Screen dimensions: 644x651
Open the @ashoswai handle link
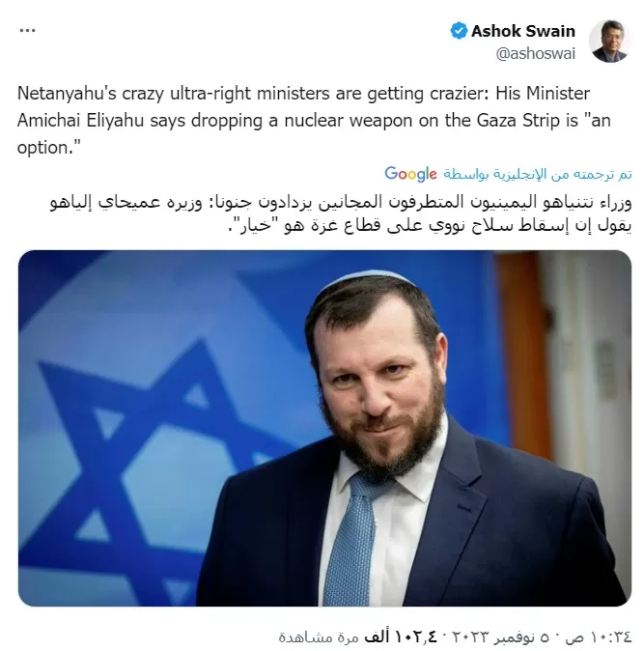tap(536, 53)
